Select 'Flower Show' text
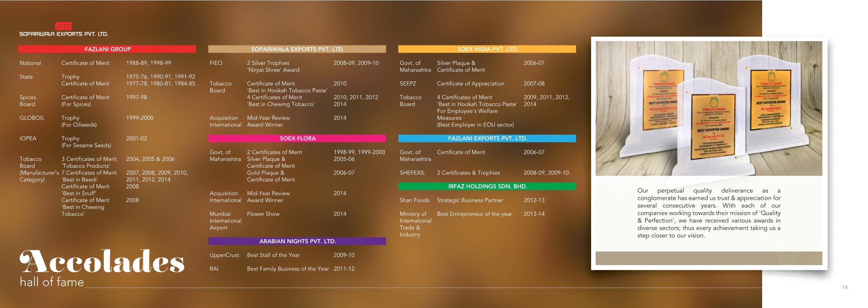The width and height of the screenshot is (868, 308). (x=263, y=214)
